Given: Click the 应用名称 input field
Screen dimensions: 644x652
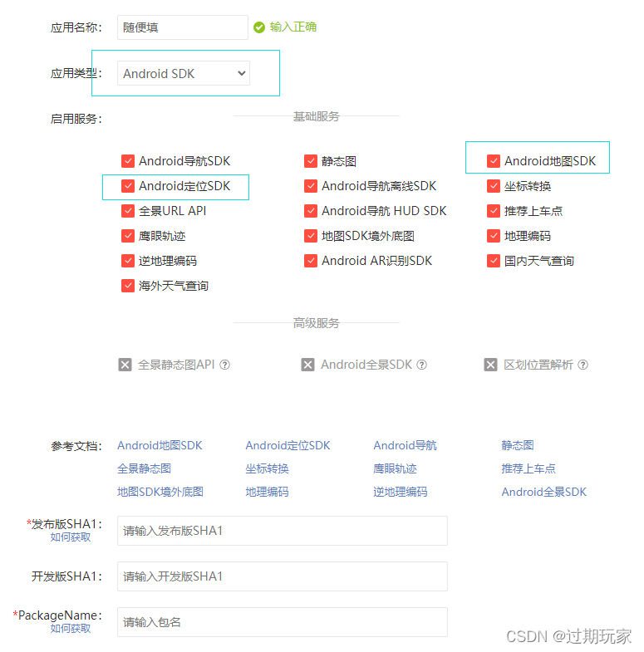Looking at the screenshot, I should [183, 27].
